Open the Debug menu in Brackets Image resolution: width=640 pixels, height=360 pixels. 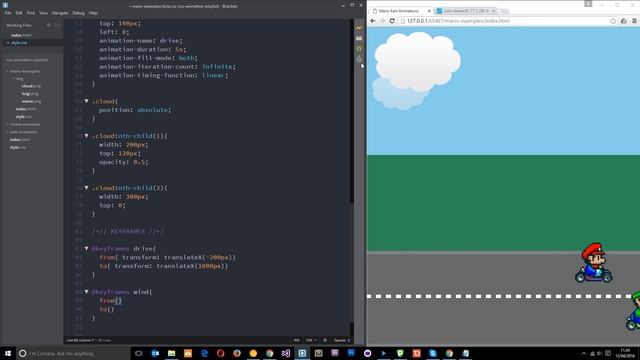click(x=78, y=13)
